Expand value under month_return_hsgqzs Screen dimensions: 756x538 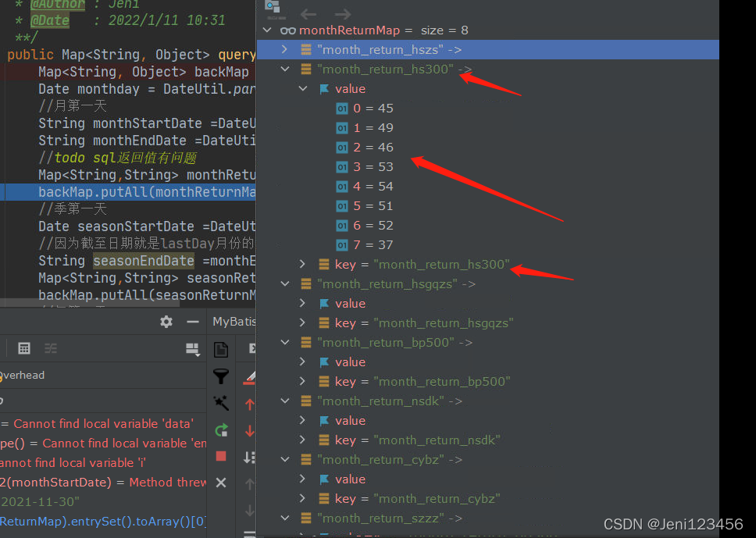click(x=302, y=303)
